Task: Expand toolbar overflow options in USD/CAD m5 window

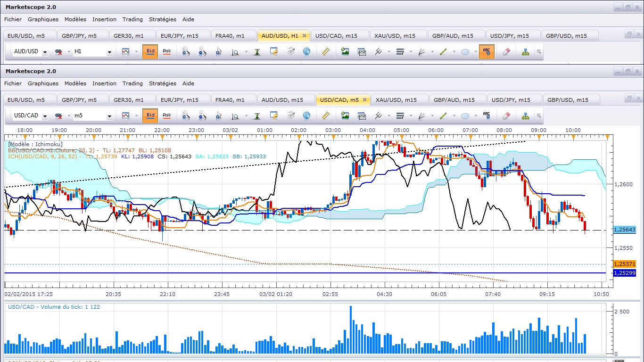Action: [539, 115]
